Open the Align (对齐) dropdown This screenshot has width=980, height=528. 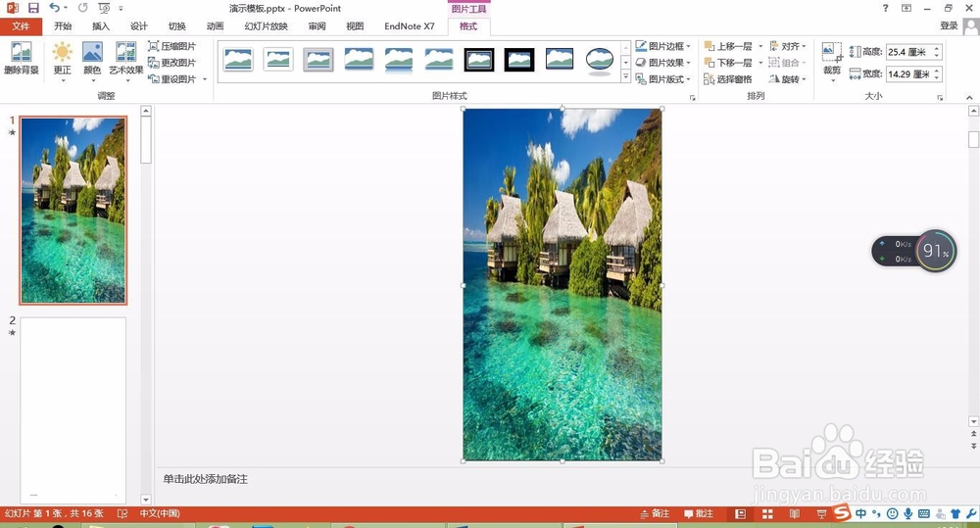788,46
